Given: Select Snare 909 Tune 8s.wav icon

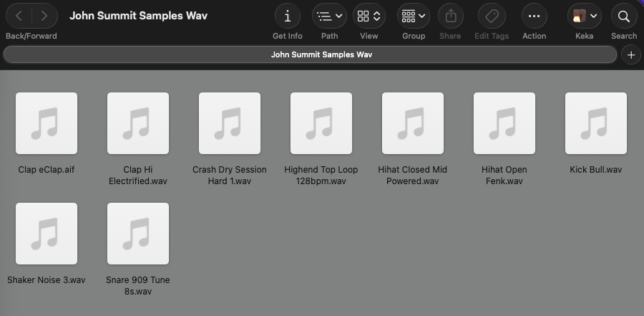Looking at the screenshot, I should 138,234.
